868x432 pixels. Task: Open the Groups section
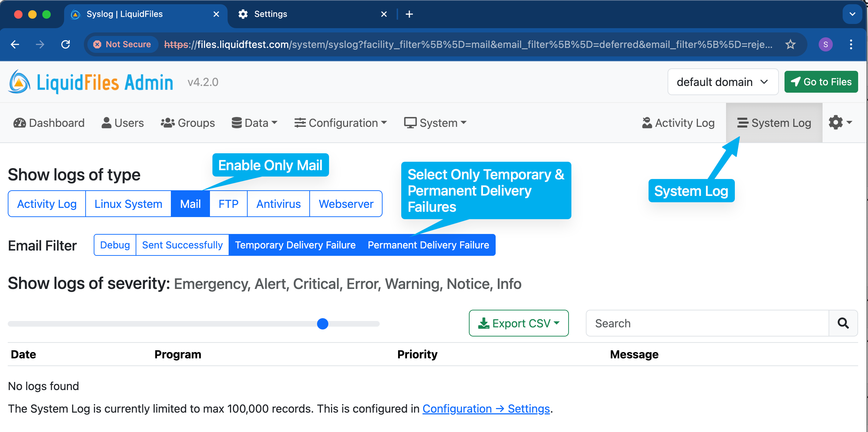[187, 123]
